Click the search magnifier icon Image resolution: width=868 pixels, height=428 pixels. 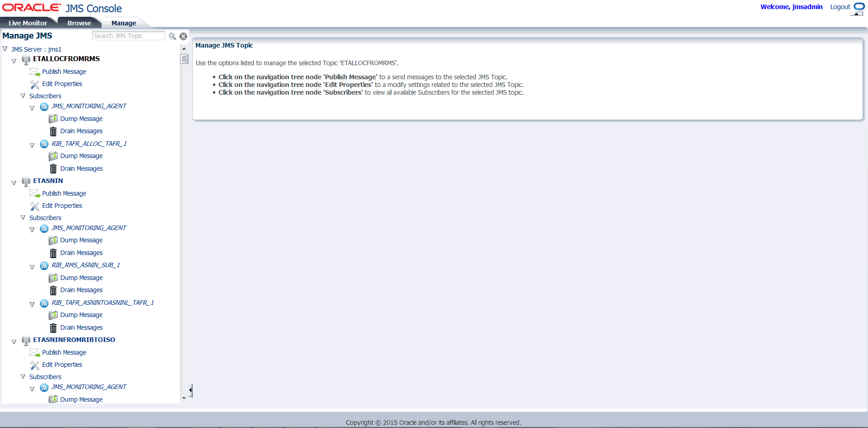172,36
